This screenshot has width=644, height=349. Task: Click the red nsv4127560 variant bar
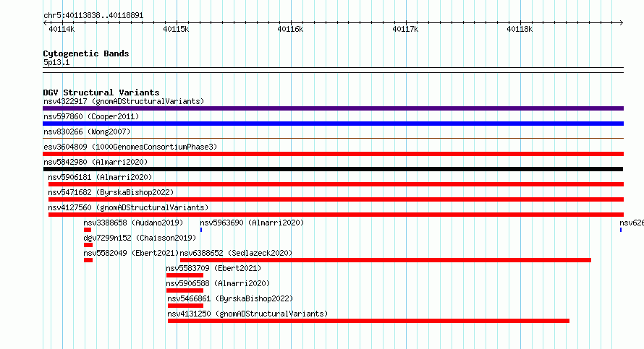[x=336, y=215]
